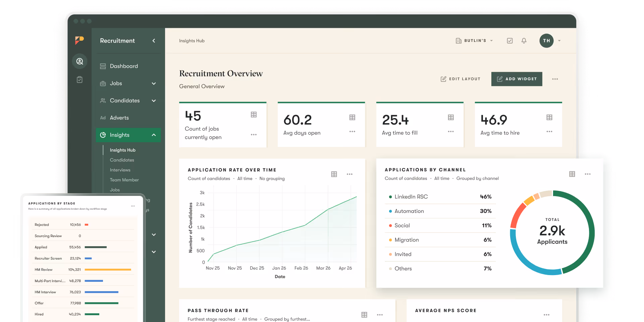Screen dimensions: 644x322
Task: Open more options next to Add Widget
Action: point(555,79)
